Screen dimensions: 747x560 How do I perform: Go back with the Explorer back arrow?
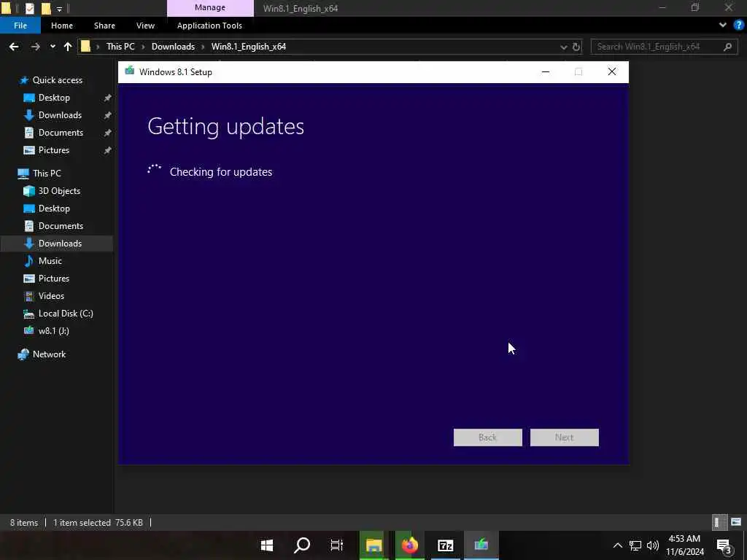tap(14, 47)
